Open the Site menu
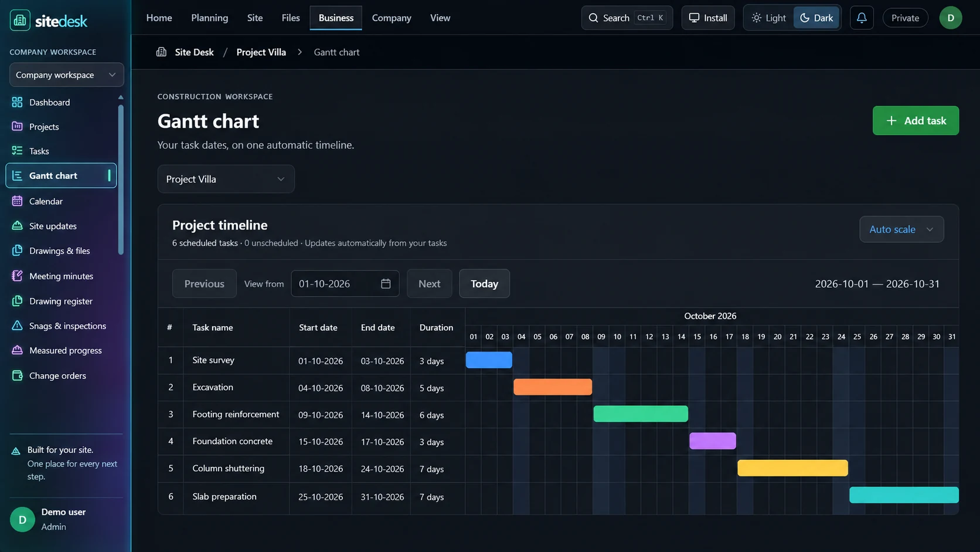The height and width of the screenshot is (552, 980). click(x=255, y=18)
